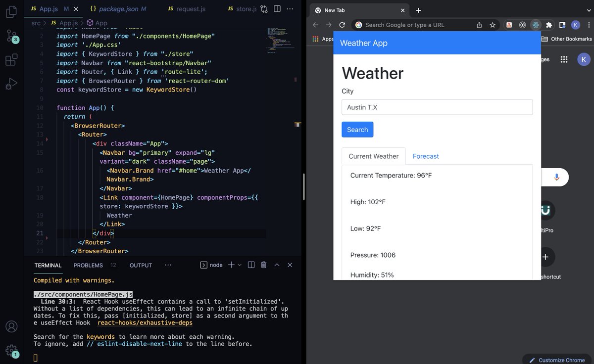594x364 pixels.
Task: Open the new terminal launch profile dropdown
Action: (240, 265)
